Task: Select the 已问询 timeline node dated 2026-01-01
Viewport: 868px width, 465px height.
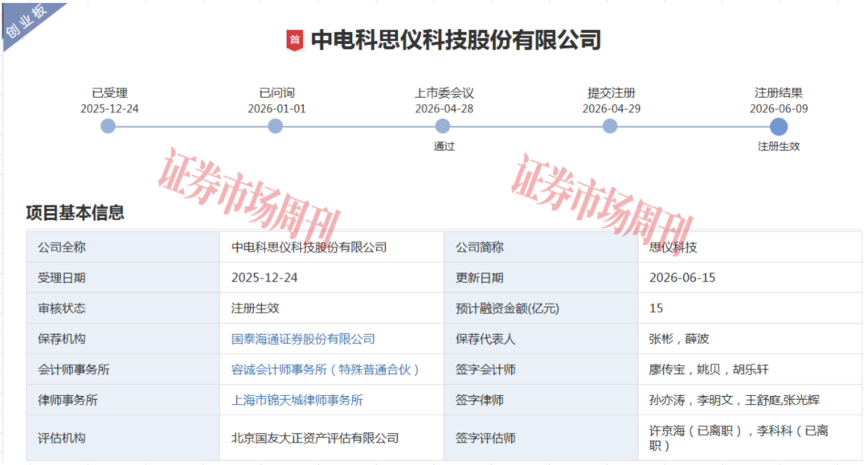Action: (x=275, y=126)
